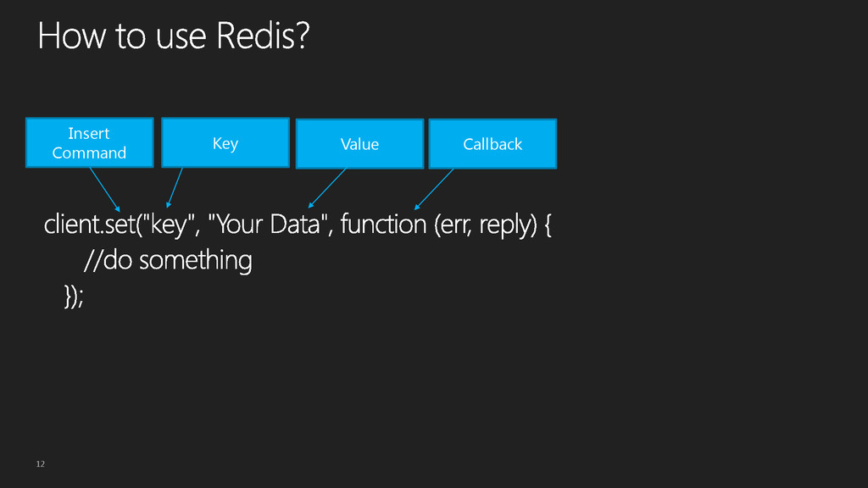Viewport: 868px width, 488px height.
Task: Click the //do something comment line
Action: pos(168,260)
